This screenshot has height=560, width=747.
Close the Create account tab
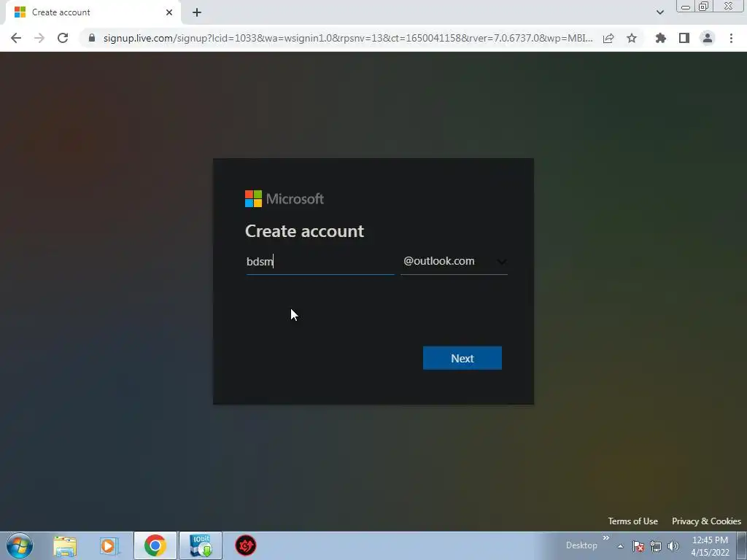[169, 12]
